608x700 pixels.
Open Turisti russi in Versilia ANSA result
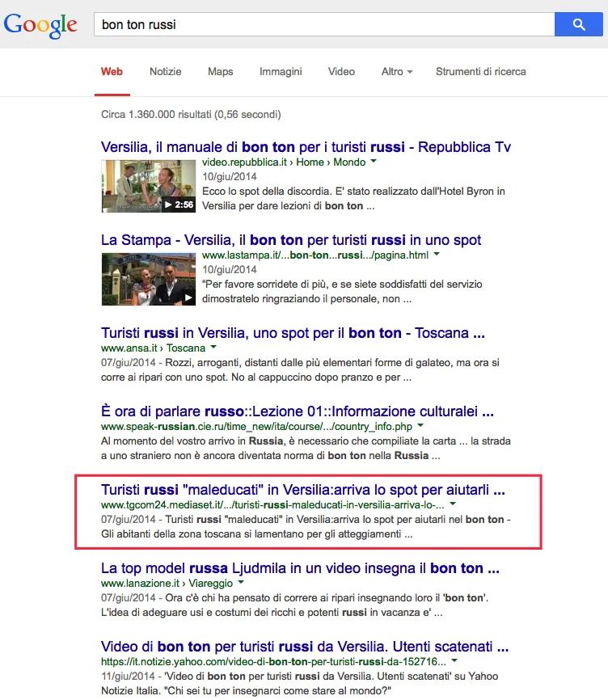(x=293, y=333)
